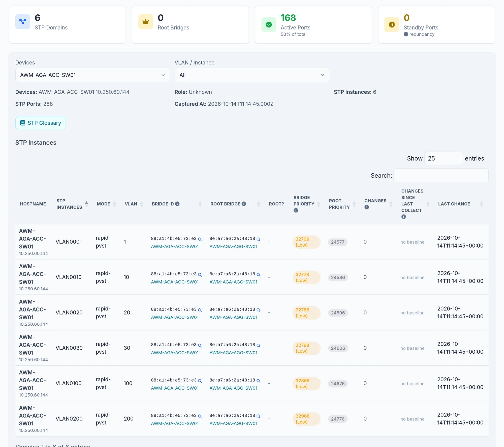The height and width of the screenshot is (447, 504).
Task: Click the VLAN0020 instance cell
Action: coord(69,313)
